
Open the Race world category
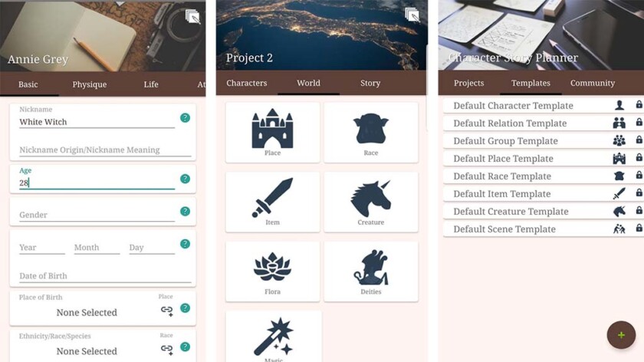click(371, 133)
